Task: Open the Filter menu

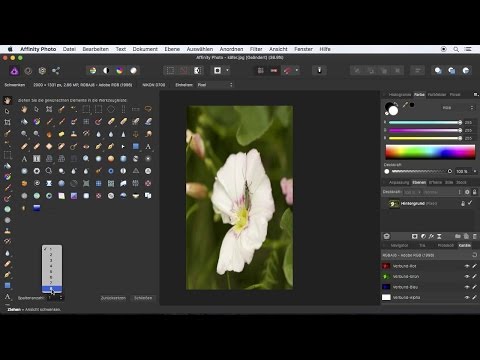Action: tap(256, 49)
